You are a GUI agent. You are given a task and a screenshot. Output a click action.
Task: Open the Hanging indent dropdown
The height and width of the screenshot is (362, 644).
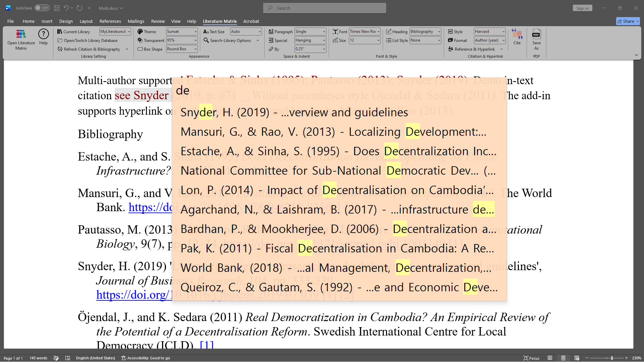click(324, 40)
